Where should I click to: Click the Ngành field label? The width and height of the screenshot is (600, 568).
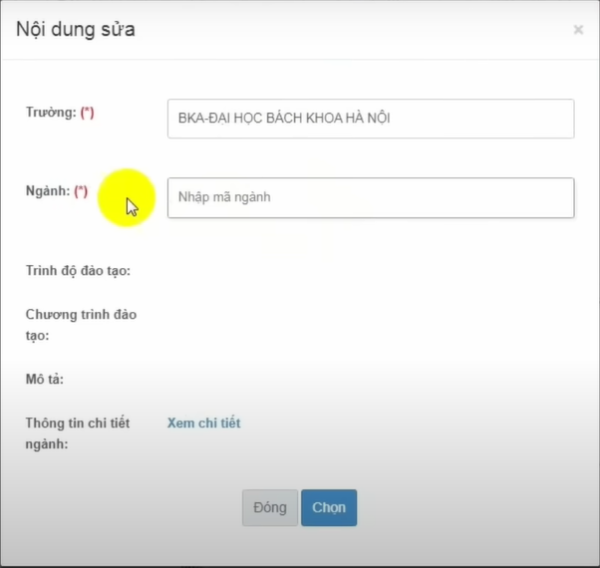[x=47, y=190]
